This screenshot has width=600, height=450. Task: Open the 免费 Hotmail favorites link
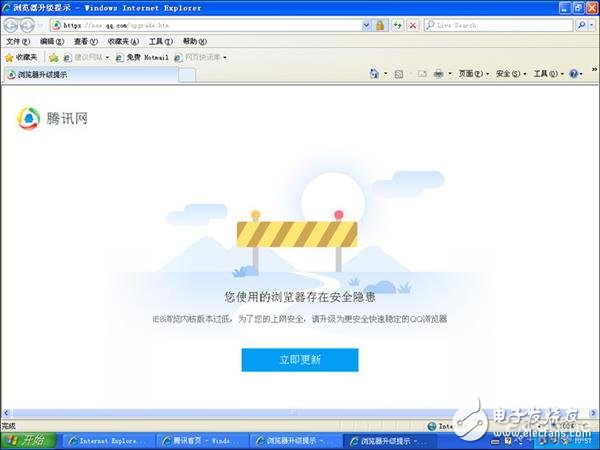click(x=141, y=57)
